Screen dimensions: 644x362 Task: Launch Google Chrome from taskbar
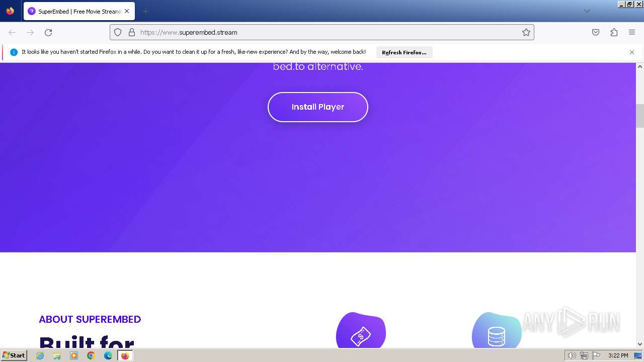(91, 355)
